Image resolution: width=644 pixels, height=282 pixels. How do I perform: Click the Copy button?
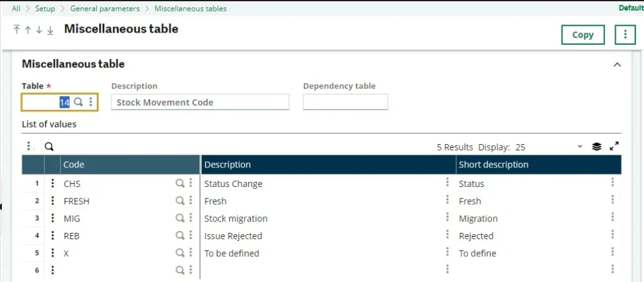[583, 35]
